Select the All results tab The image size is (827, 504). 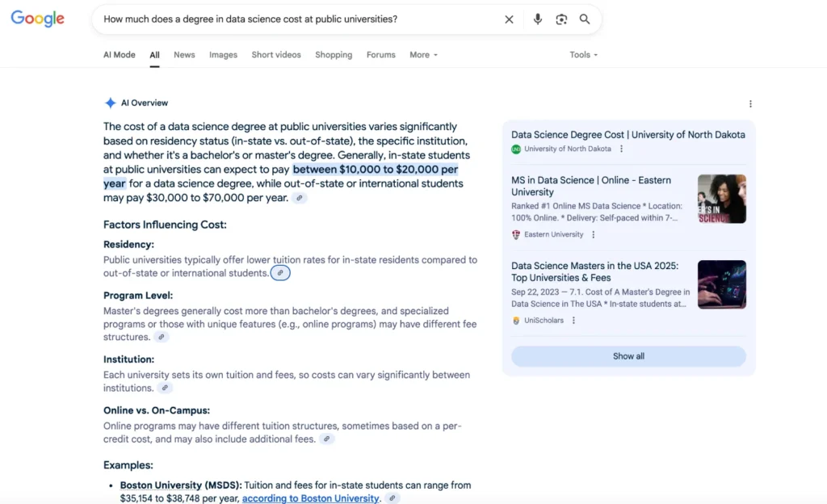coord(154,55)
